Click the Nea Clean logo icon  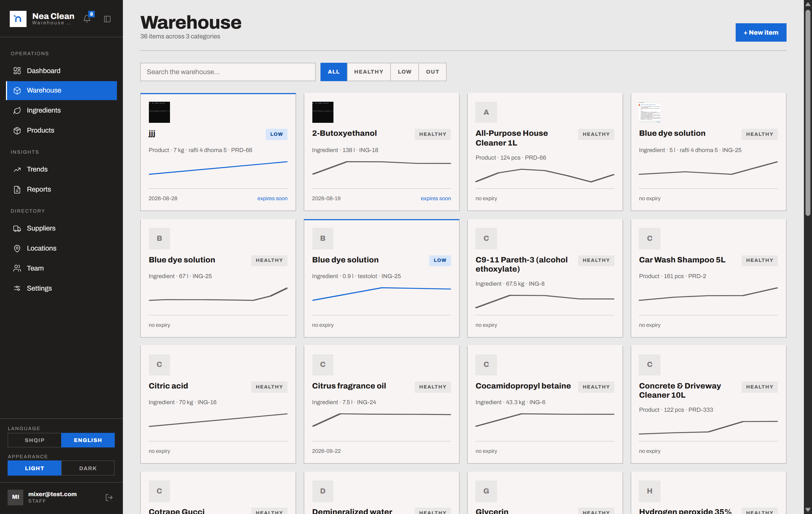(18, 19)
